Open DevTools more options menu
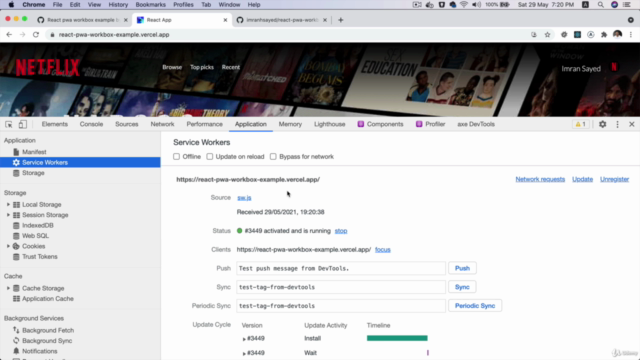Screen dimensions: 640x360 pos(617,124)
